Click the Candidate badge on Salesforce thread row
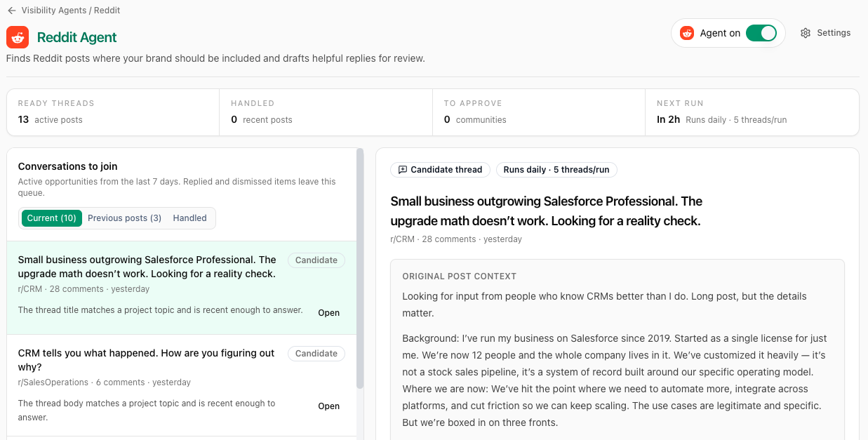 pos(316,260)
